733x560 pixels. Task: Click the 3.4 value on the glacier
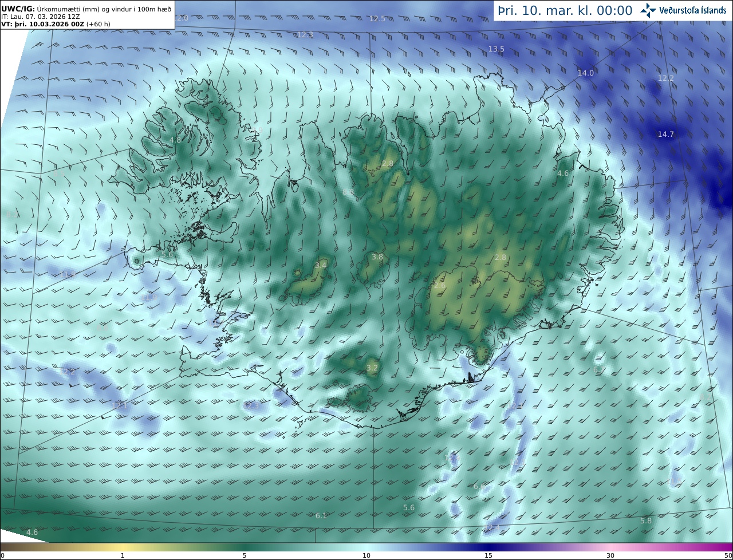321,266
